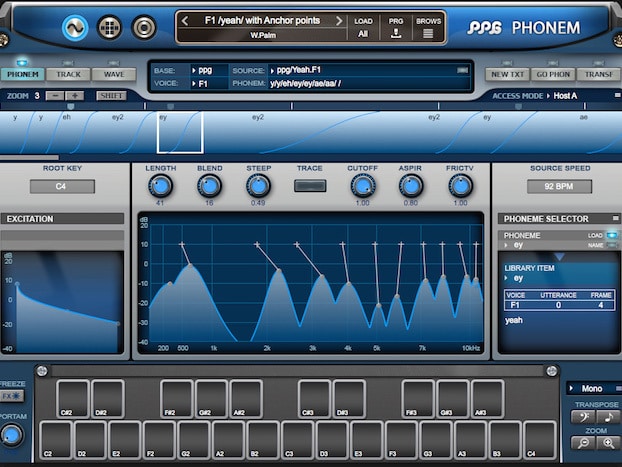Image resolution: width=622 pixels, height=467 pixels.
Task: Click the ROOT KEY C4 field
Action: tap(62, 186)
